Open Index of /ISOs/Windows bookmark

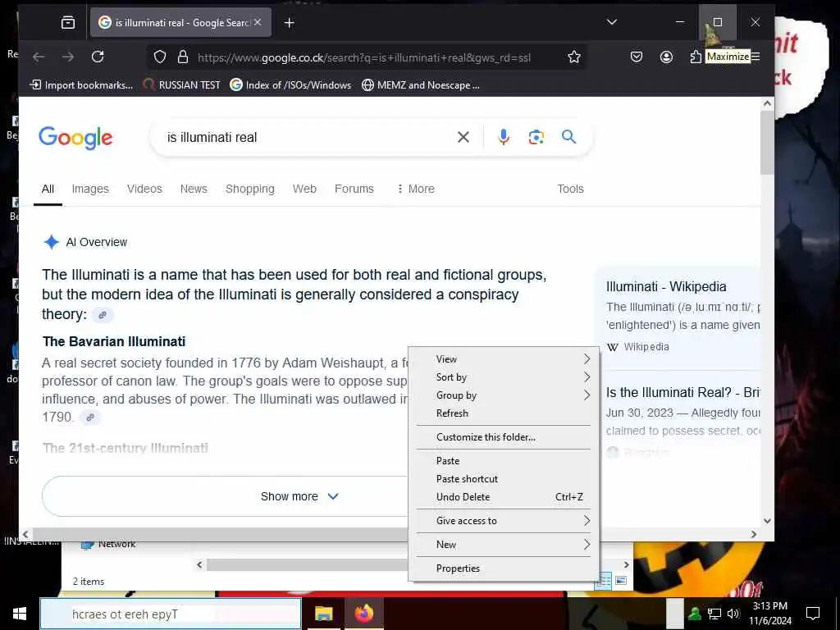[x=290, y=84]
